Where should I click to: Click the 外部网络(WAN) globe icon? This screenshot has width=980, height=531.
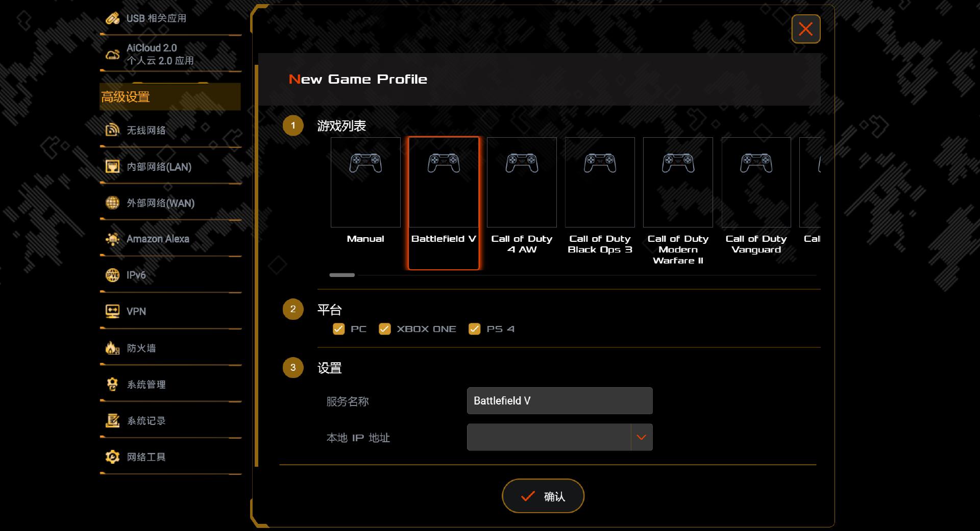112,203
